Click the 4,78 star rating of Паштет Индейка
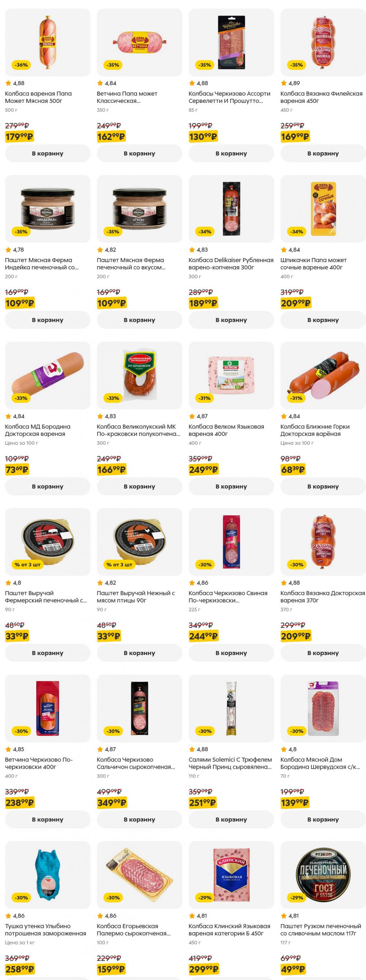This screenshot has height=980, width=366. (15, 250)
